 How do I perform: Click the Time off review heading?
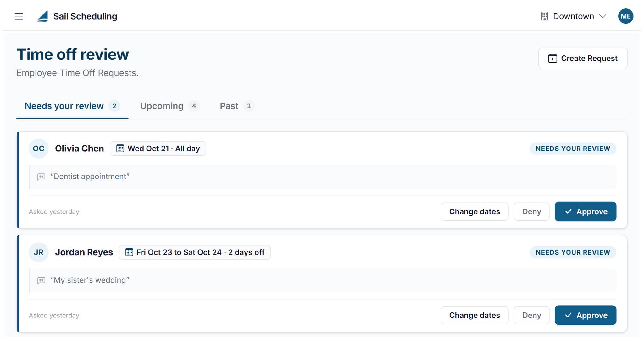click(73, 54)
